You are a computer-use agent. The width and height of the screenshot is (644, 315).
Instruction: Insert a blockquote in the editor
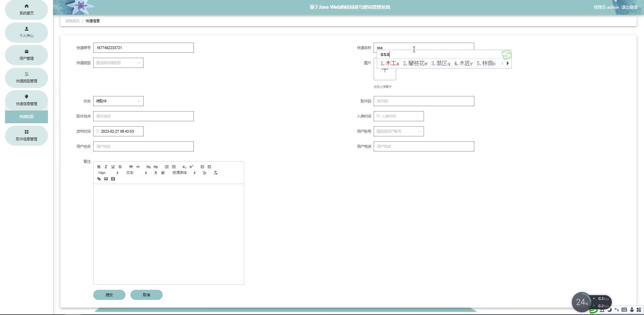coord(131,167)
